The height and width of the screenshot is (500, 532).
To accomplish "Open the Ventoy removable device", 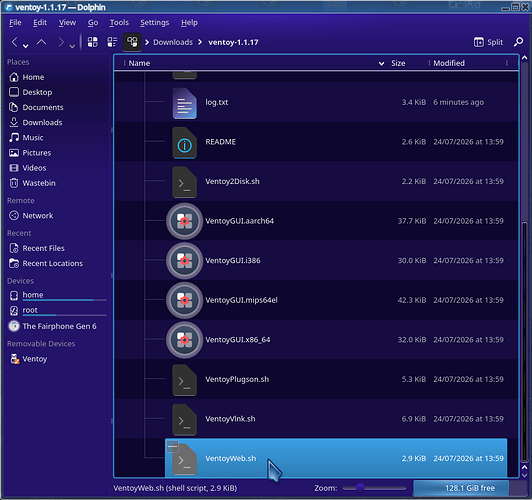I will coord(35,359).
